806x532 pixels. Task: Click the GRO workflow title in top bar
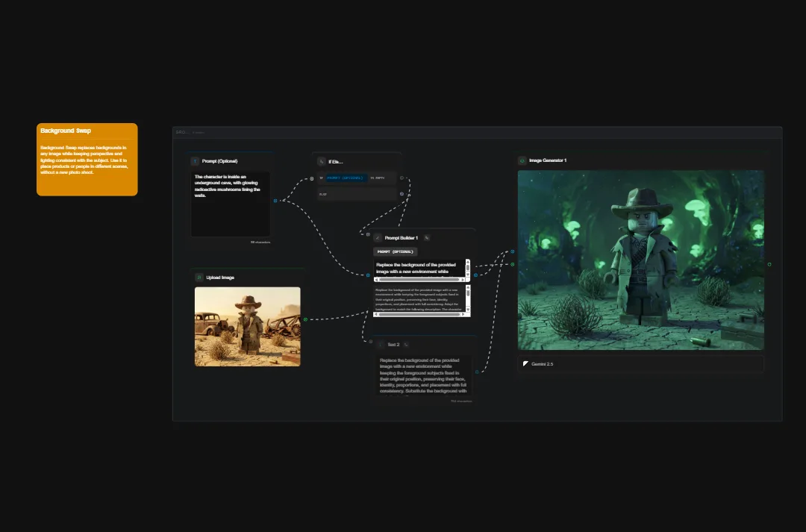180,132
